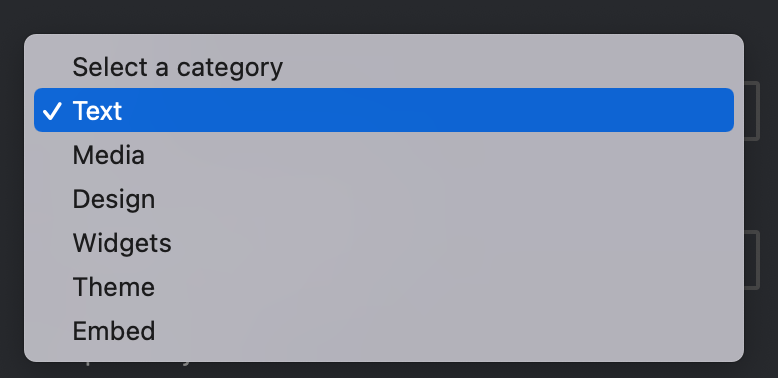Click the Design list entry
Screen dimensions: 778x378
pos(384,199)
